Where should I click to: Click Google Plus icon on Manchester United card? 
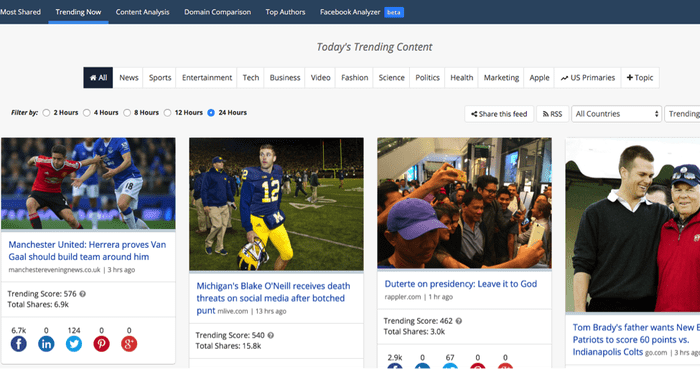click(129, 344)
